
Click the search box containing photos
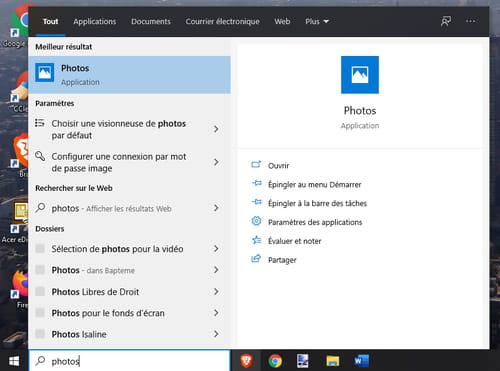pyautogui.click(x=129, y=361)
